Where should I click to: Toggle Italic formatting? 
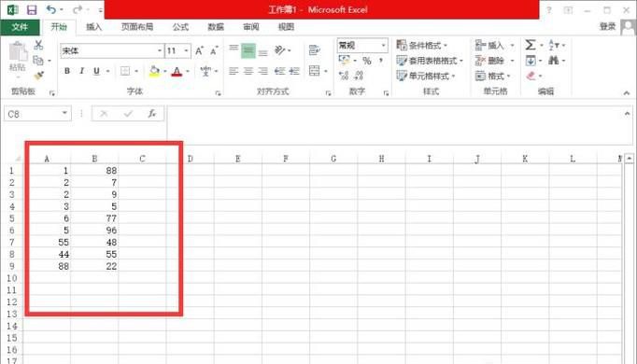pyautogui.click(x=81, y=71)
